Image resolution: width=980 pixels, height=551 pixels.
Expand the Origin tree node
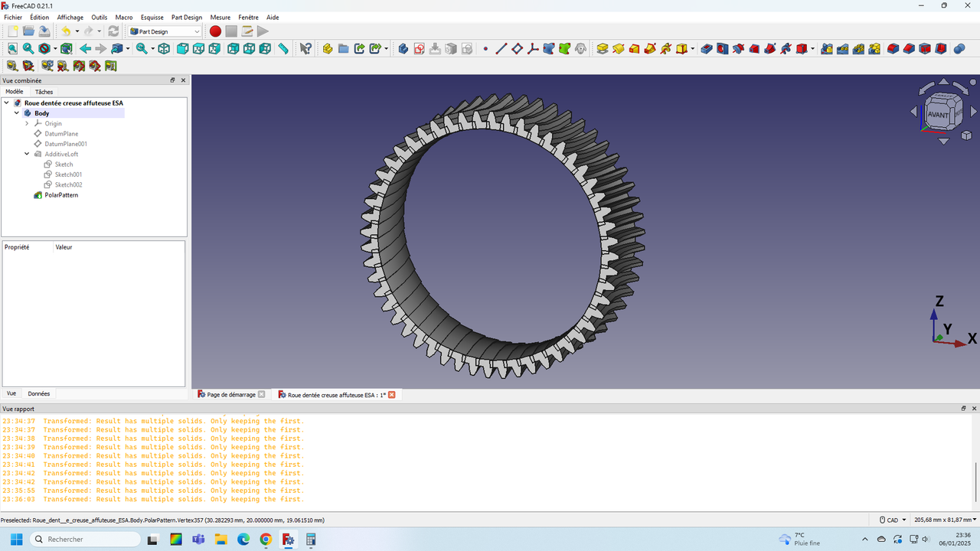click(27, 123)
